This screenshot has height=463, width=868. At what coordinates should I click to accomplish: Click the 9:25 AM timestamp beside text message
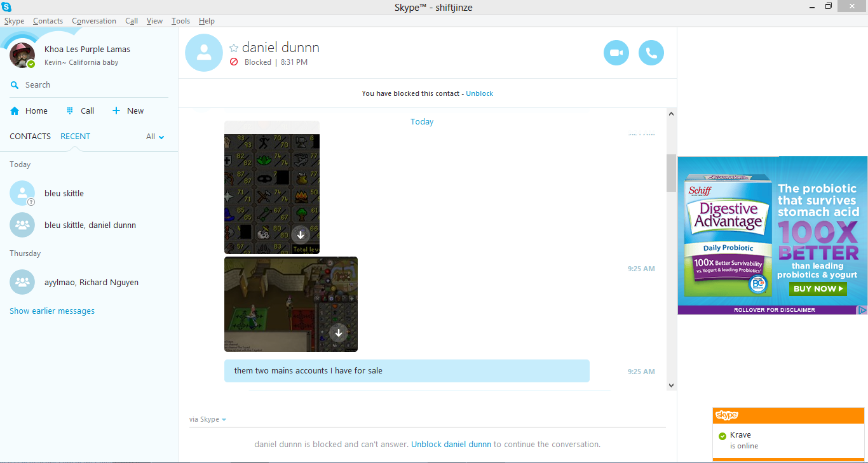641,372
